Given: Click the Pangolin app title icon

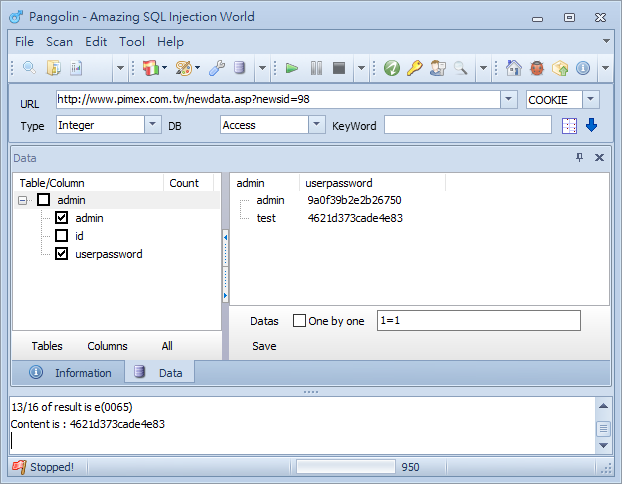Looking at the screenshot, I should click(16, 17).
